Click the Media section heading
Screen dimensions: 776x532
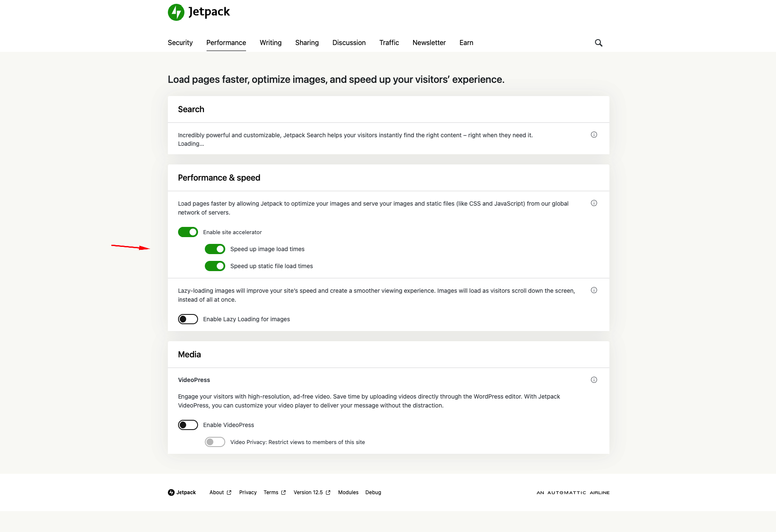point(190,354)
